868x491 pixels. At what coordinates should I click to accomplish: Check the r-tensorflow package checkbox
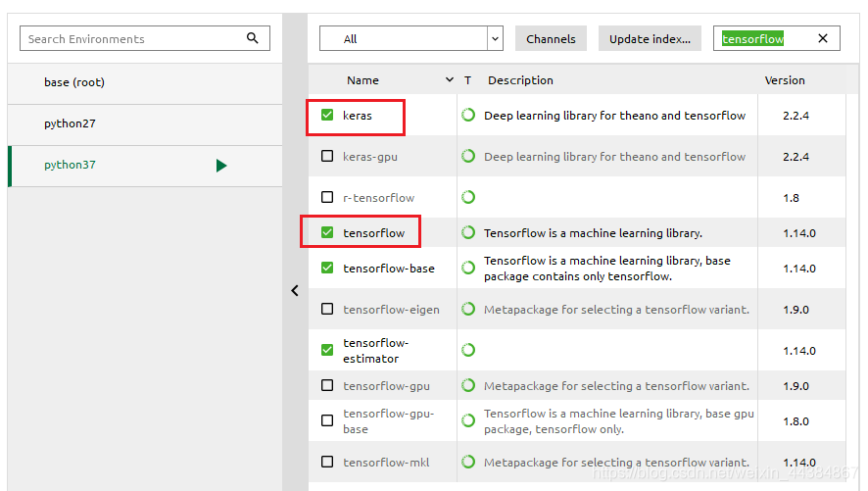(x=327, y=197)
